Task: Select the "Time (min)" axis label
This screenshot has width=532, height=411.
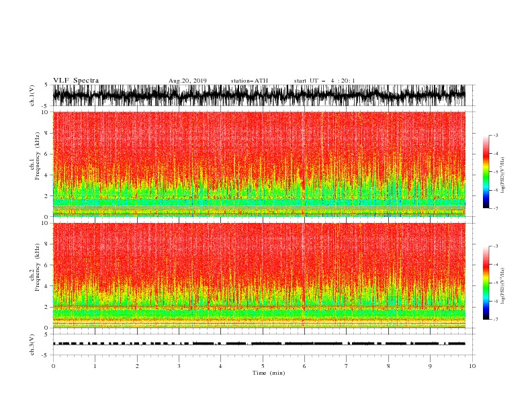Action: (269, 373)
